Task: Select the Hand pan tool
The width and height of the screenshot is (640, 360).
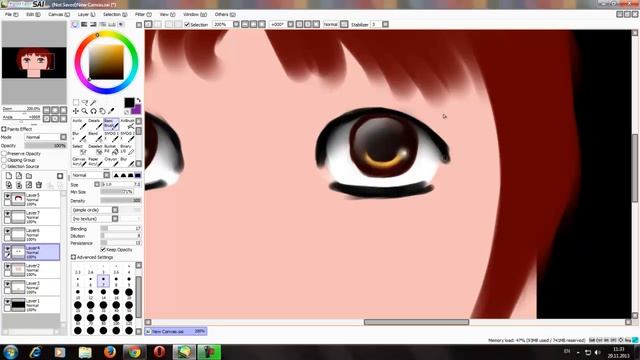Action: [102, 111]
